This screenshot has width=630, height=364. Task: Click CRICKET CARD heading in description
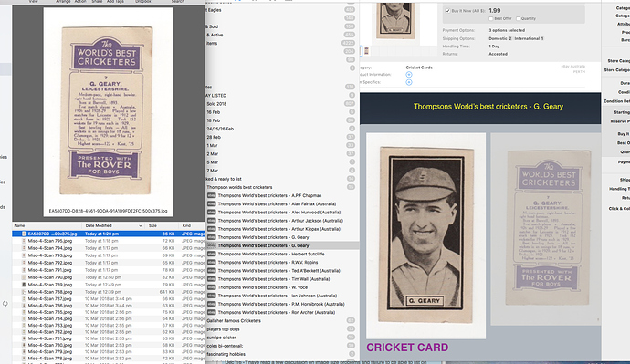click(407, 348)
